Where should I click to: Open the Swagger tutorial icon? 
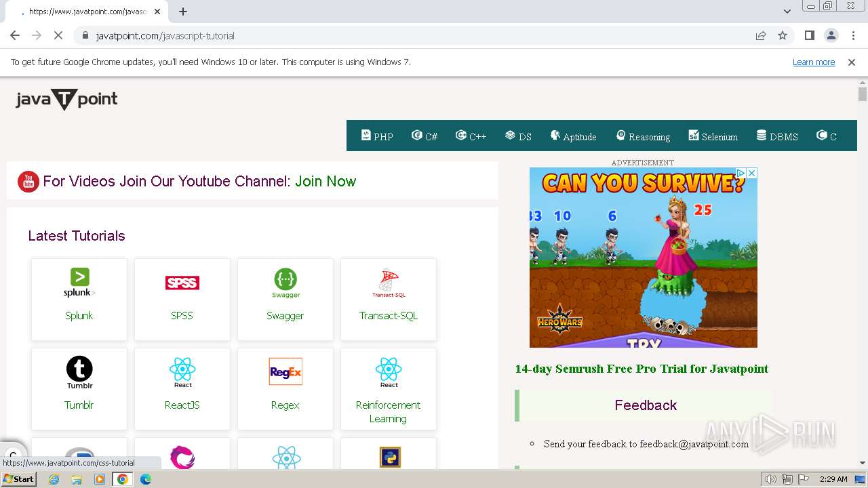pyautogui.click(x=285, y=283)
